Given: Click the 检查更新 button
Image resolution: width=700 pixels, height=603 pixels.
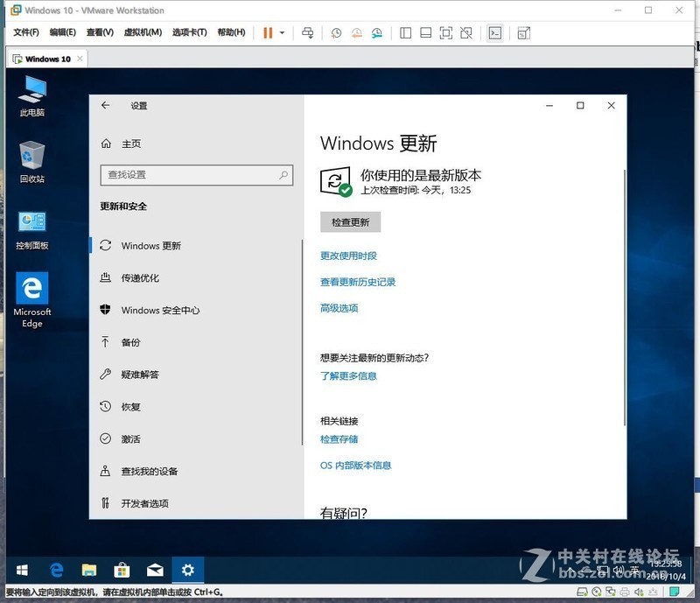Looking at the screenshot, I should 350,221.
